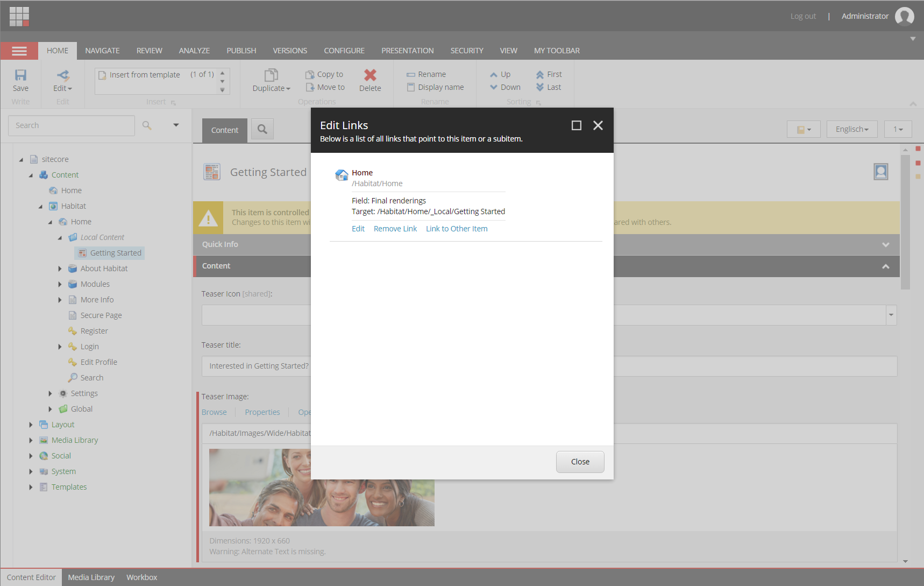Click the profile card icon at right
The image size is (924, 586).
click(881, 172)
